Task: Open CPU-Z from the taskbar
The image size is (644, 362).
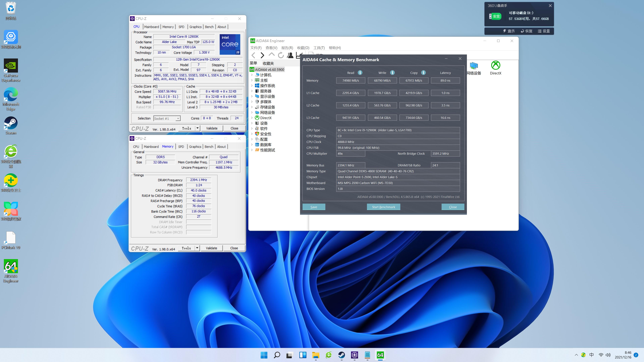Action: point(354,355)
